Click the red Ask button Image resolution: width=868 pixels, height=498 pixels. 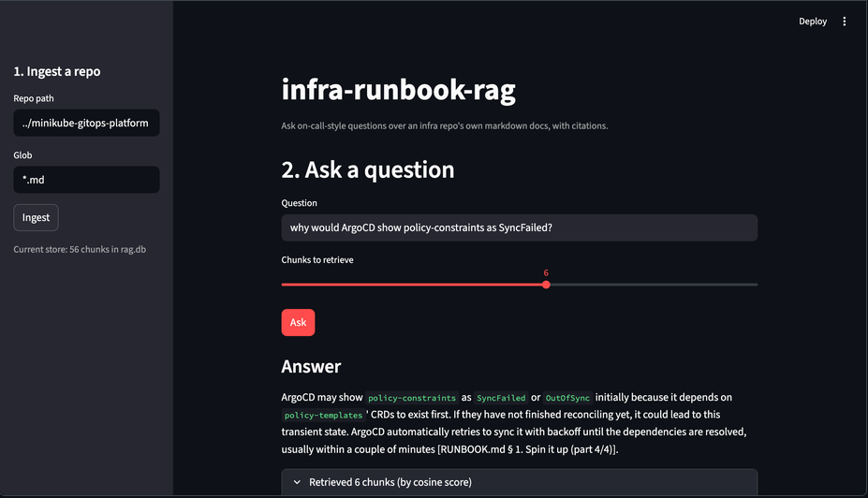tap(298, 323)
